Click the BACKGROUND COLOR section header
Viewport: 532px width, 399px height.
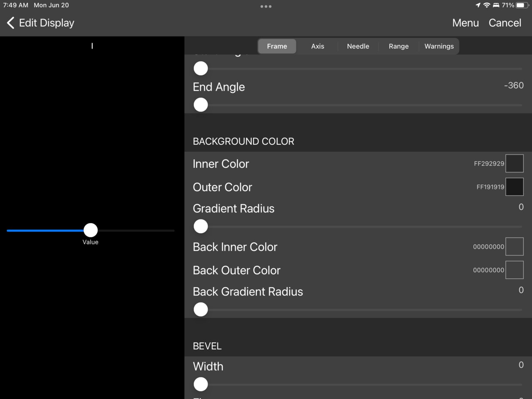click(x=244, y=141)
